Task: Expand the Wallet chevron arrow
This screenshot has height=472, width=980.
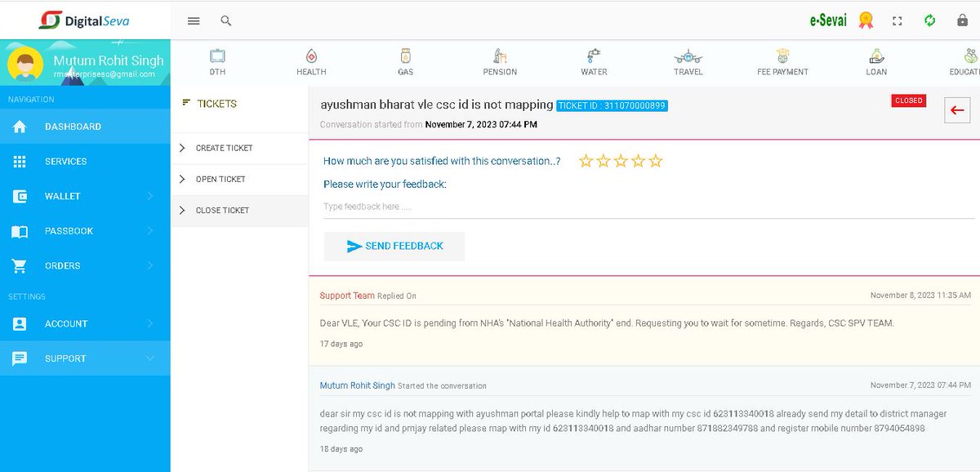Action: coord(150,196)
